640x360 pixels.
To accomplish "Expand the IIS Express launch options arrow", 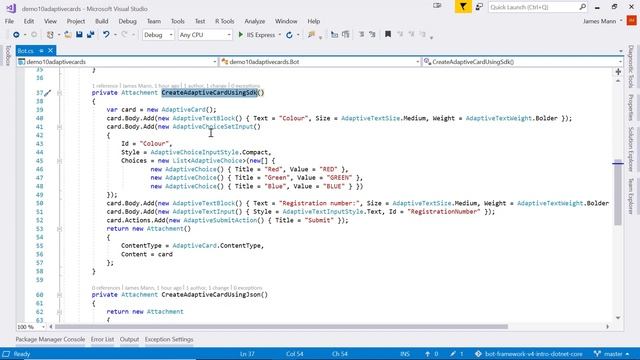I will 280,35.
